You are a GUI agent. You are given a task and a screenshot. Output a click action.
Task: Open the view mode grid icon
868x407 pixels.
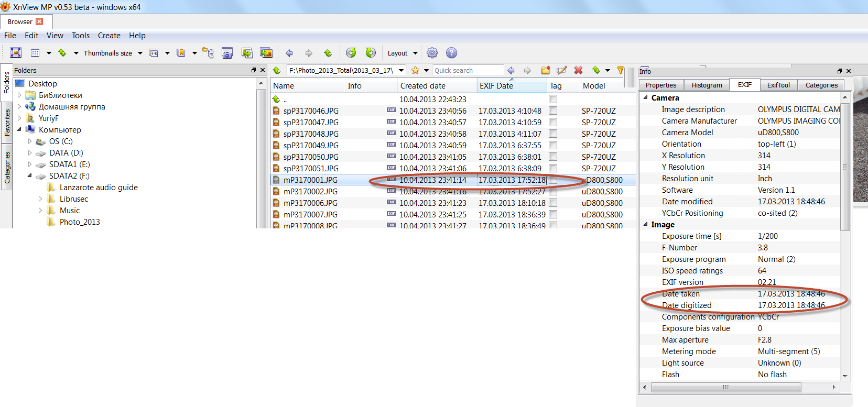pyautogui.click(x=35, y=53)
